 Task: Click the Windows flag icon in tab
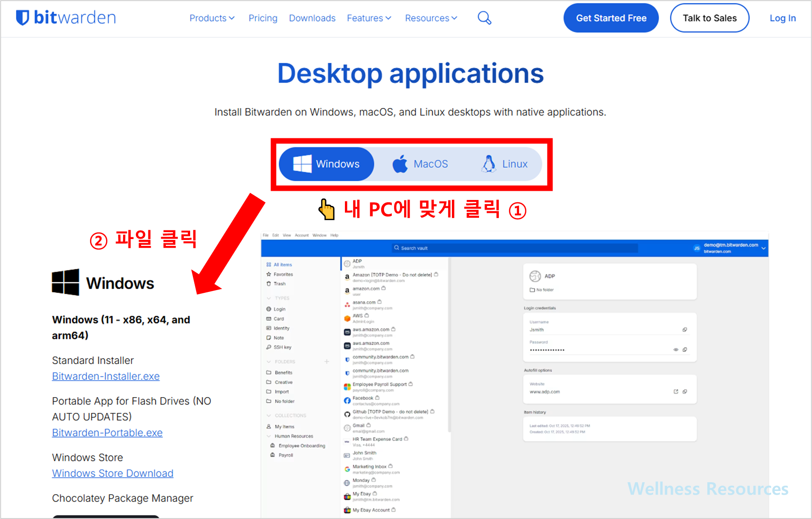(x=302, y=164)
